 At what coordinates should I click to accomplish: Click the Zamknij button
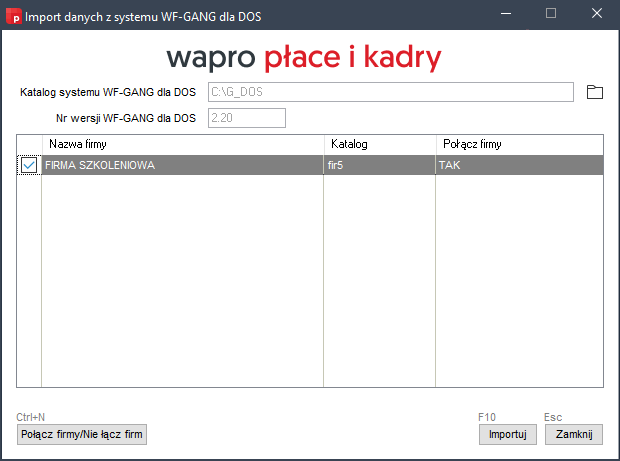(x=574, y=434)
